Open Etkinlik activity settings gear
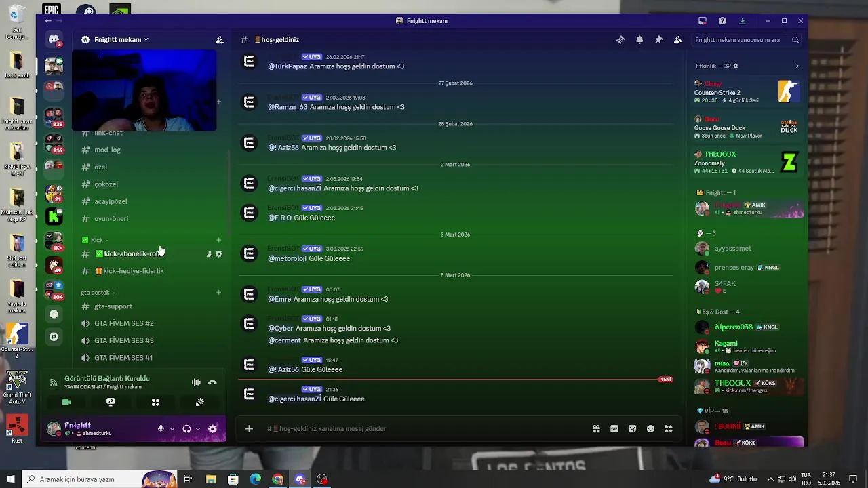This screenshot has height=488, width=868. click(736, 66)
